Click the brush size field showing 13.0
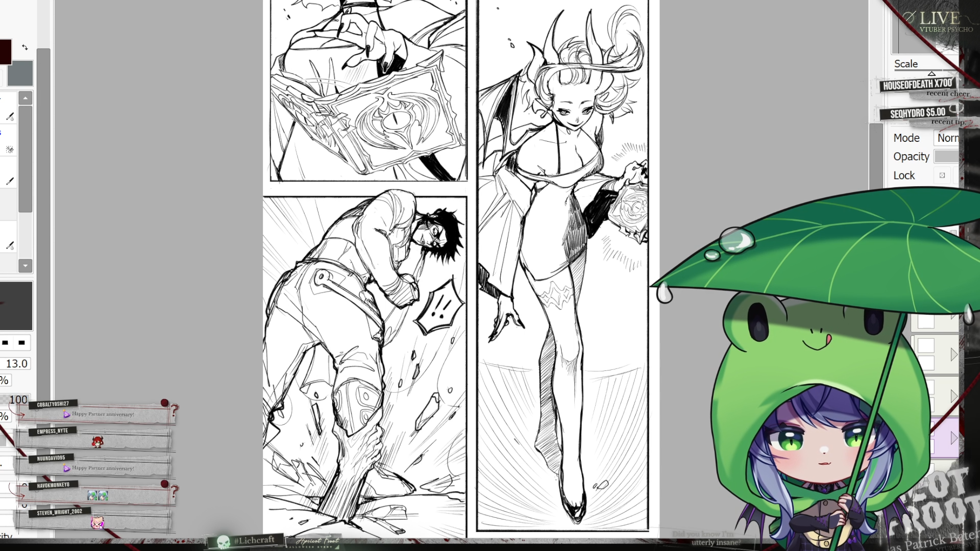 coord(16,364)
